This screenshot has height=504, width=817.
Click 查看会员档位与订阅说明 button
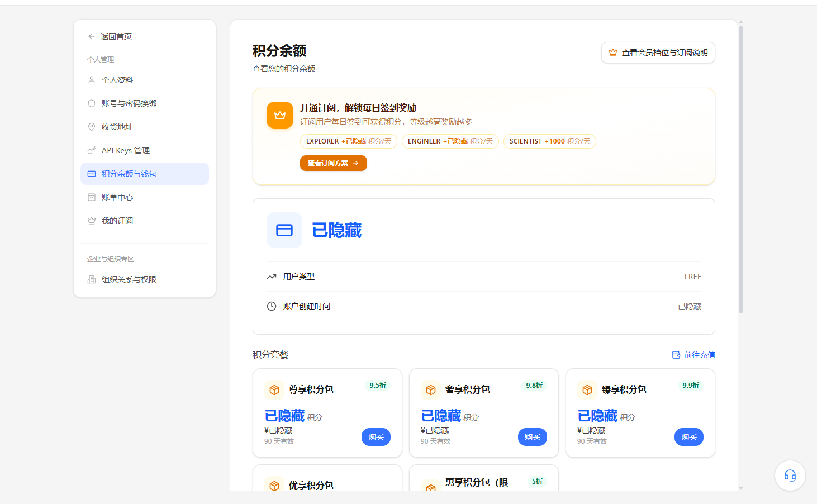coord(658,53)
